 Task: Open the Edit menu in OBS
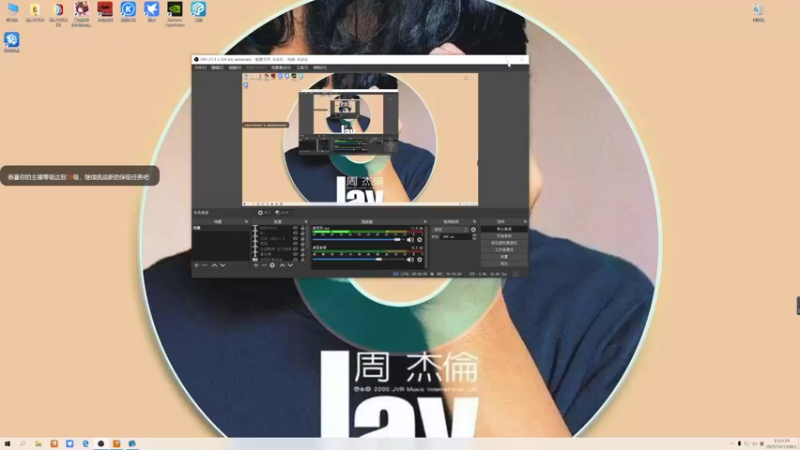pos(217,67)
